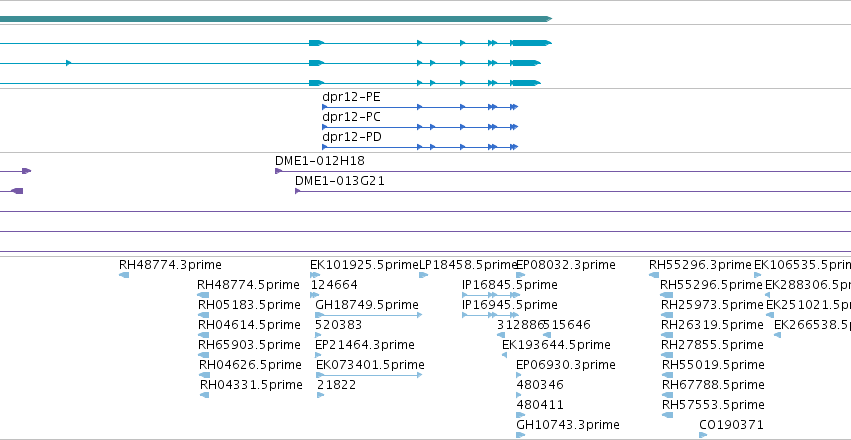Select the RH25973.5prime EST label
Screen dimensions: 851x440
point(713,305)
